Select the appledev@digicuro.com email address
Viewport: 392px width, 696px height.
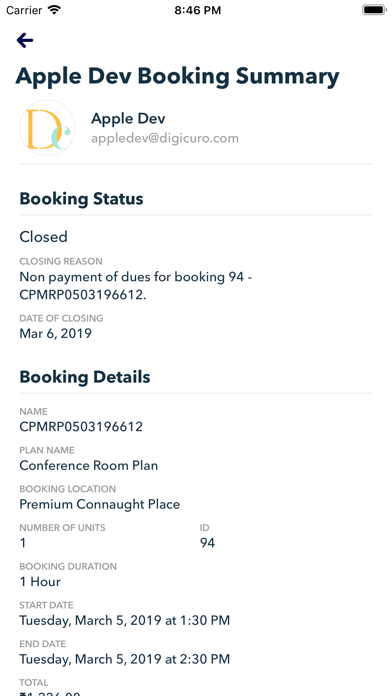165,138
